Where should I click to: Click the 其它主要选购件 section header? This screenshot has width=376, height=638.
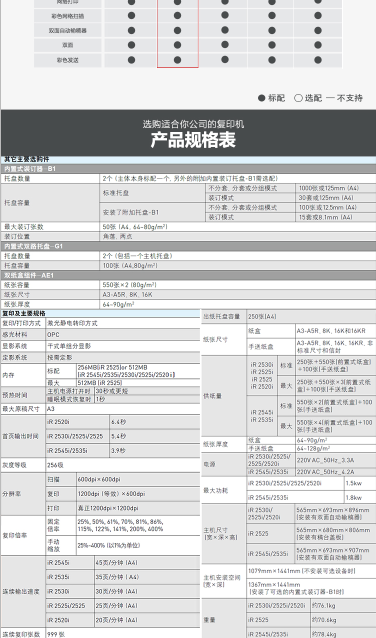[26, 160]
